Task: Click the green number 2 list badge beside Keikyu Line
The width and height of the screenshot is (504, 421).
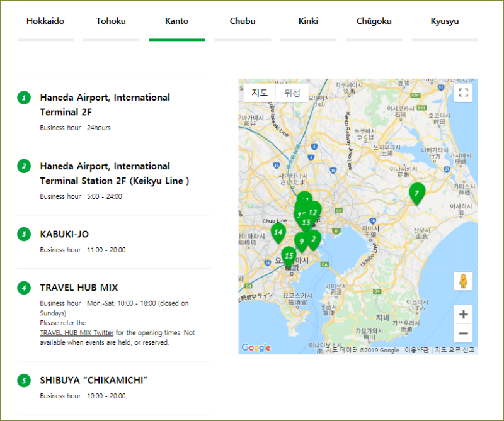Action: (x=24, y=166)
